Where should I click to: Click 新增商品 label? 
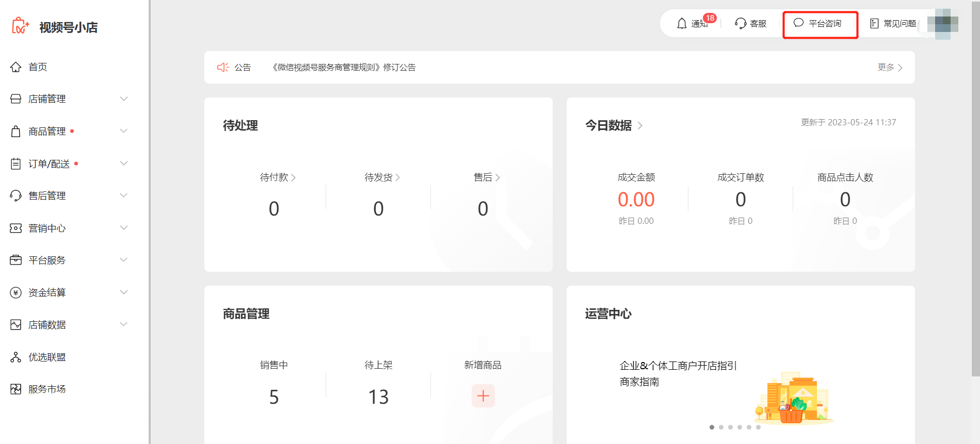pyautogui.click(x=483, y=365)
